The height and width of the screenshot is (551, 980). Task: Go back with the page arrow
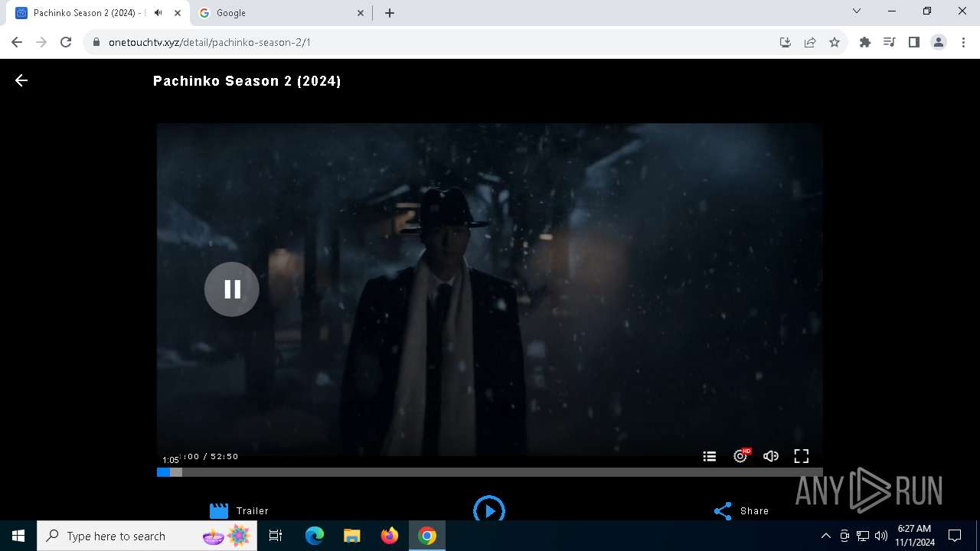coord(21,80)
